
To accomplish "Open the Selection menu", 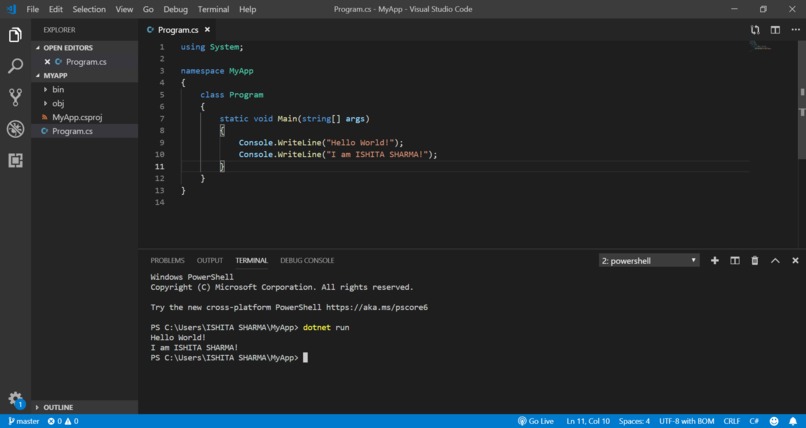I will pos(89,9).
